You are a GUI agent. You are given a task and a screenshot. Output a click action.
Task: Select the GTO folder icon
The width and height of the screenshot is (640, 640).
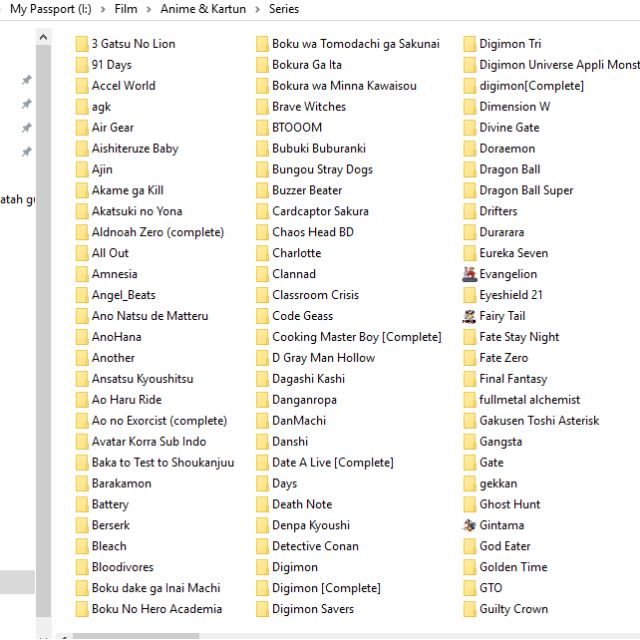click(469, 588)
